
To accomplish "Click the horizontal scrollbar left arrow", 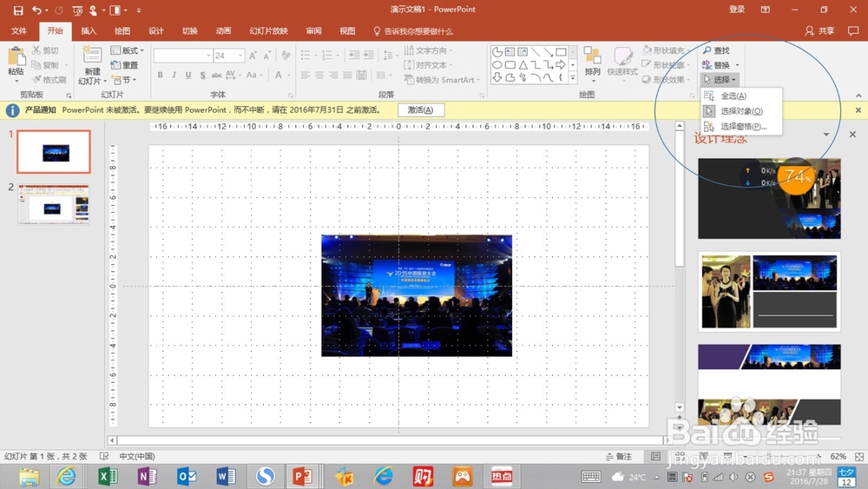I will (x=112, y=440).
